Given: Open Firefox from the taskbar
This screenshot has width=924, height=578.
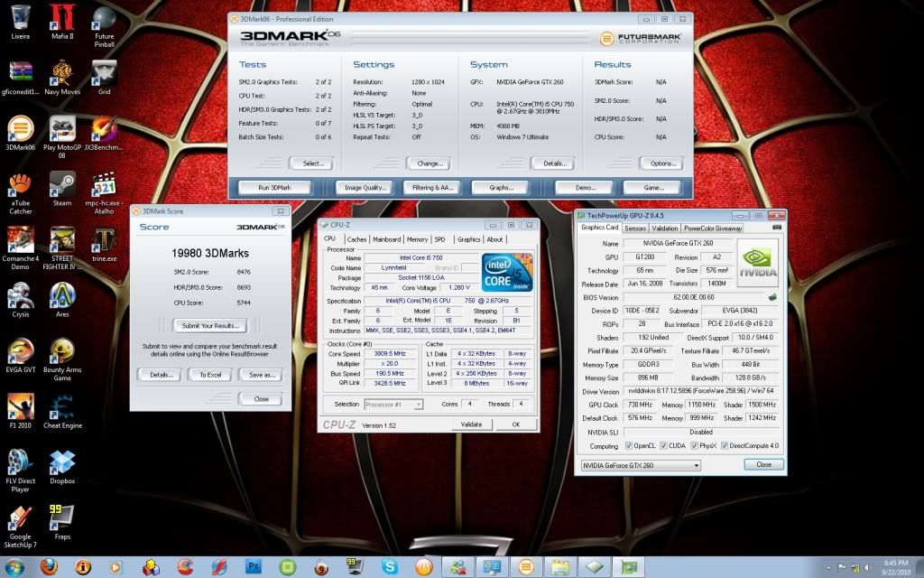Looking at the screenshot, I should 49,567.
